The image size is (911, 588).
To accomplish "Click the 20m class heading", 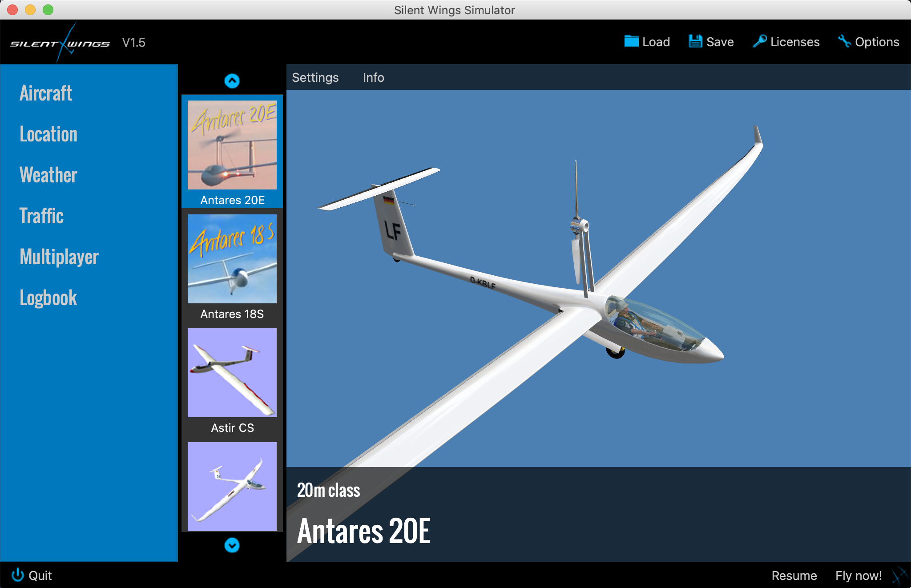I will [x=329, y=490].
